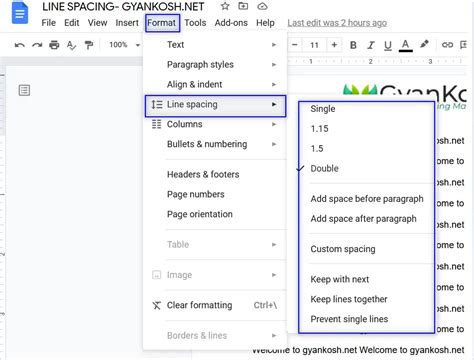Click the Undo arrow icon
This screenshot has height=360, width=474.
(x=20, y=45)
